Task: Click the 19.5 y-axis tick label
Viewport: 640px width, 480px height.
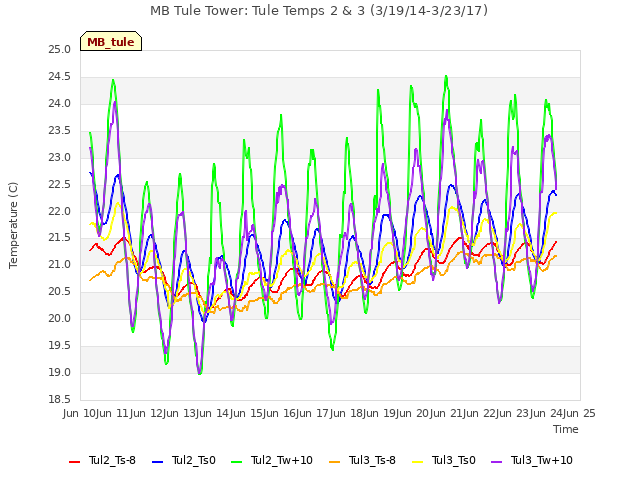Action: tap(60, 346)
